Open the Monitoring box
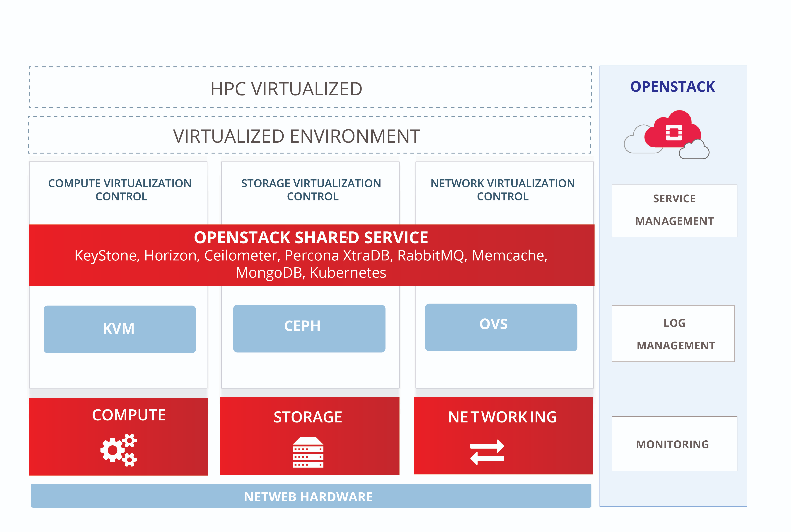Screen dimensions: 791x532 (674, 444)
